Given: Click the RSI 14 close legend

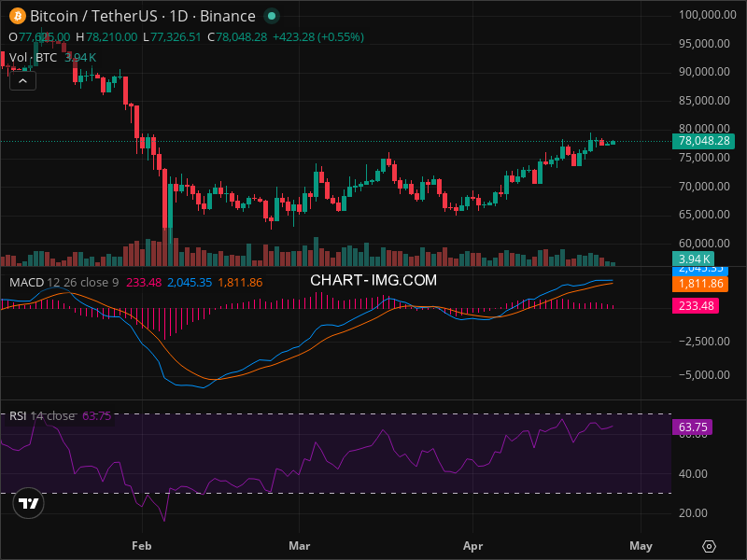Looking at the screenshot, I should coord(42,415).
